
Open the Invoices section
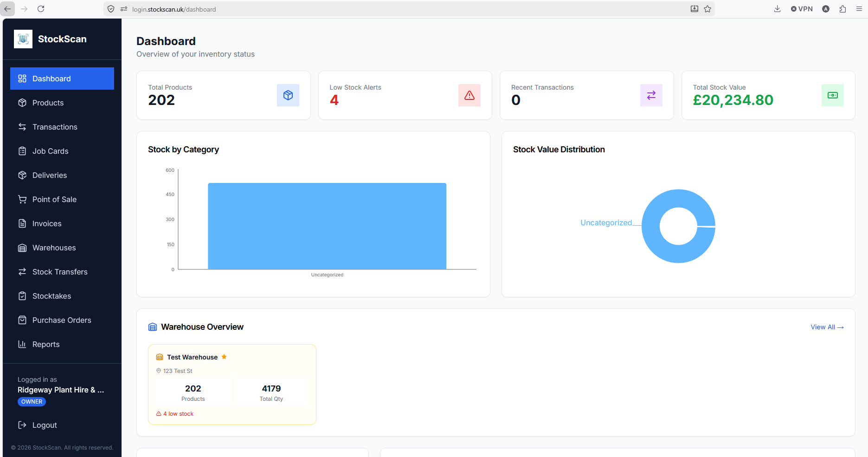pyautogui.click(x=62, y=223)
